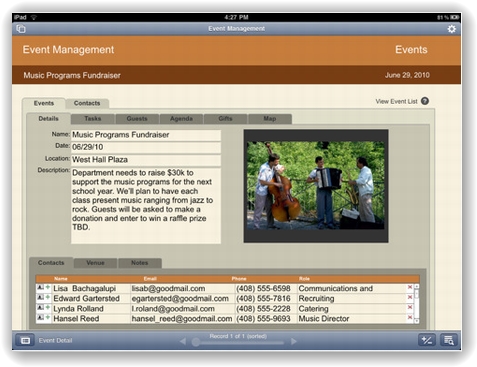Click phone (408) 555-9693
The image size is (477, 367).
(x=263, y=319)
